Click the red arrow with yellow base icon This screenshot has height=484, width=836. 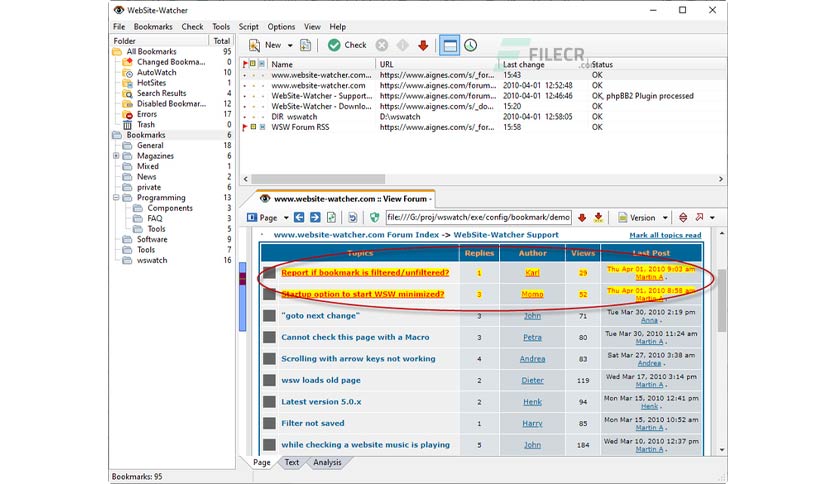tap(598, 217)
